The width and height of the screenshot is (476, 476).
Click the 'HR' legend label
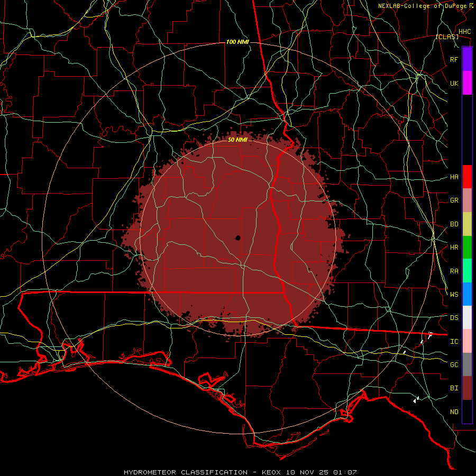pyautogui.click(x=454, y=248)
